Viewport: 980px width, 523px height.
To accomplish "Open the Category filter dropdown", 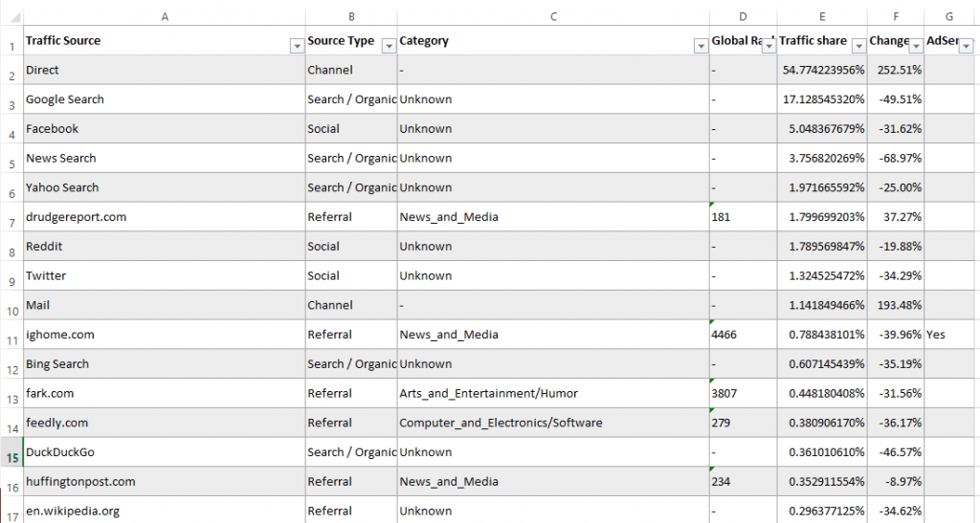I will point(701,46).
